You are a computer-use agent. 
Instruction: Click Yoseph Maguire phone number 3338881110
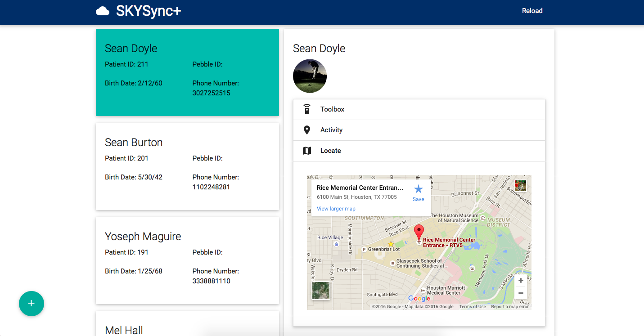coord(212,281)
